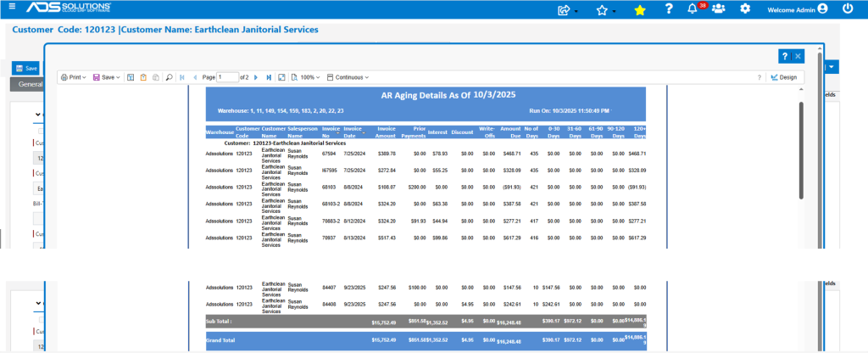Click the notifications bell icon
This screenshot has height=353, width=868.
(692, 8)
